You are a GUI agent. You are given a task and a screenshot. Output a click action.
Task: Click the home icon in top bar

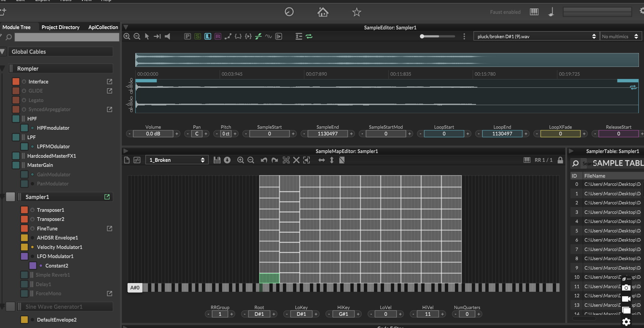[x=323, y=12]
